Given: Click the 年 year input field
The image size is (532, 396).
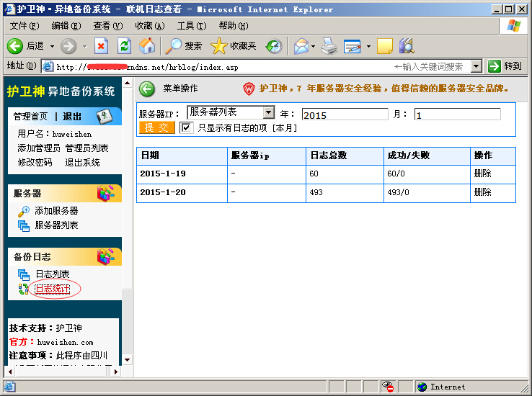Looking at the screenshot, I should (345, 114).
